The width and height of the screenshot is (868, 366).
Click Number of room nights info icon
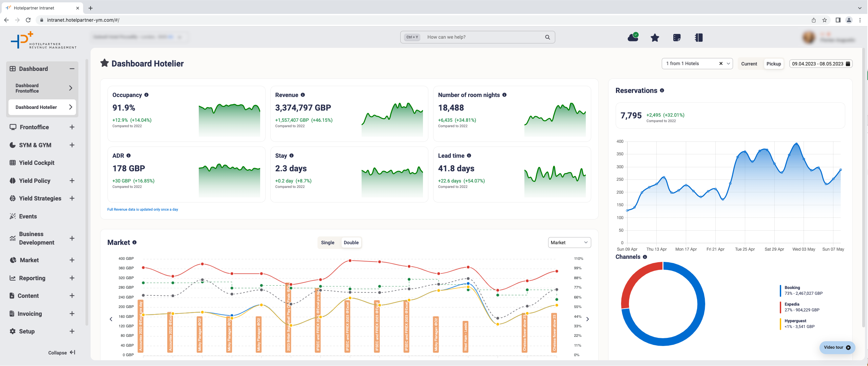coord(504,95)
